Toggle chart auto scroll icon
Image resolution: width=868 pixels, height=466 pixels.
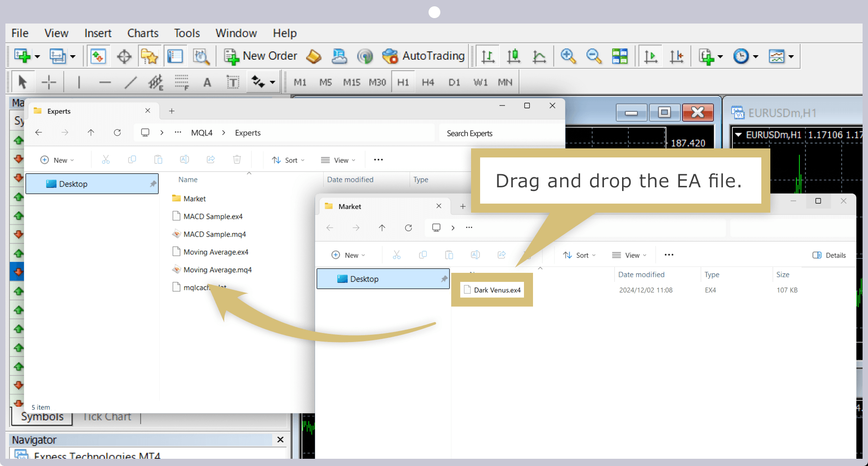pos(651,56)
